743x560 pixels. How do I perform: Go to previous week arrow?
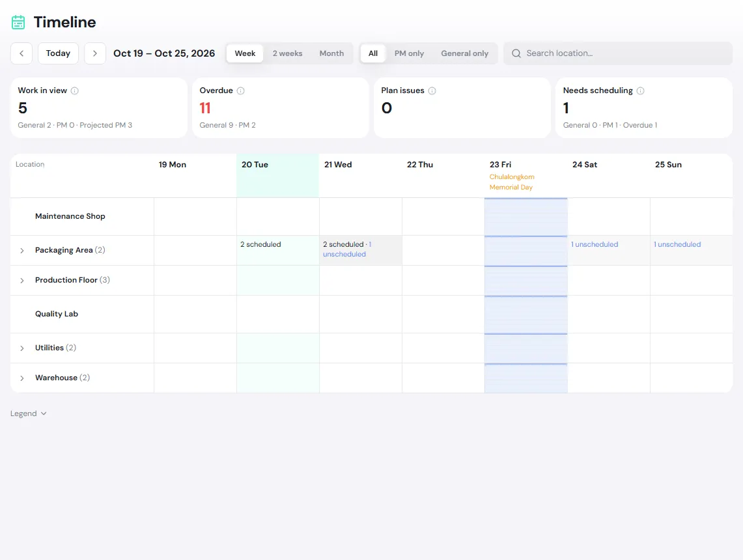21,53
